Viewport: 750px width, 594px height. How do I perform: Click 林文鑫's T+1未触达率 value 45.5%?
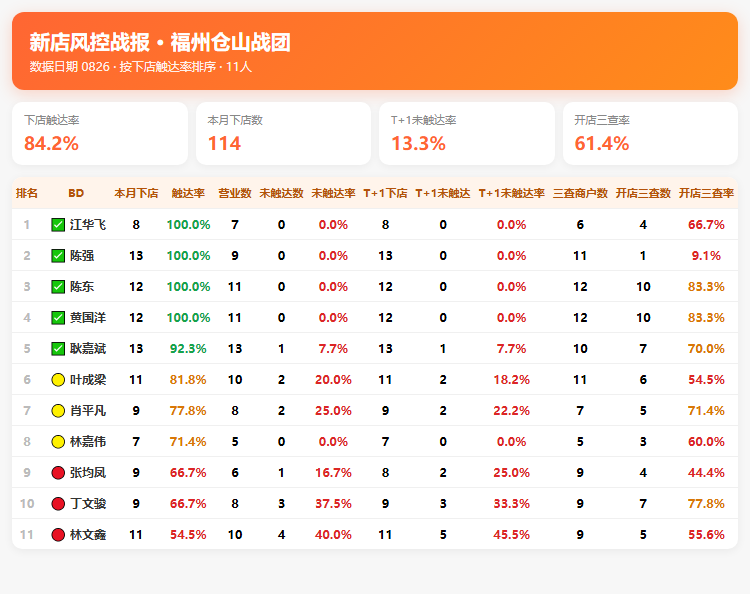(512, 535)
